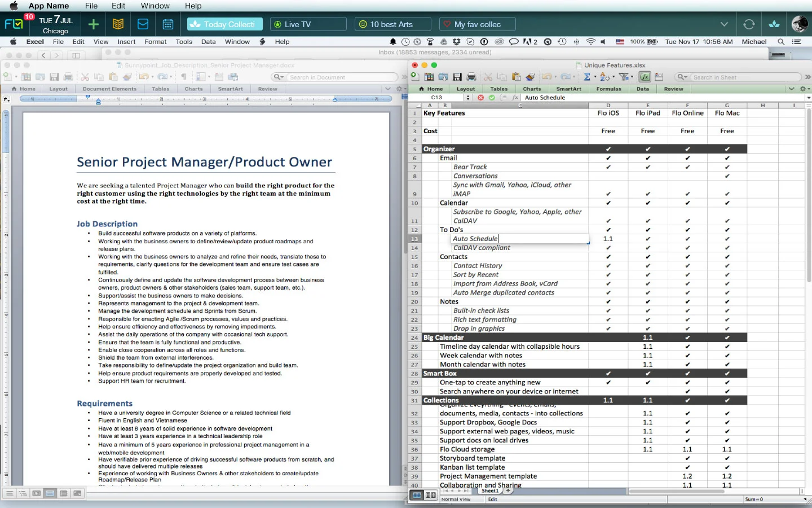This screenshot has height=508, width=812.
Task: Select Draft view in Word status bar
Action: [x=9, y=493]
